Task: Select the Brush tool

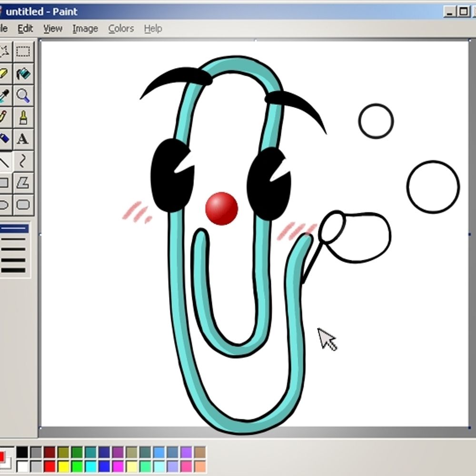Action: 23,118
